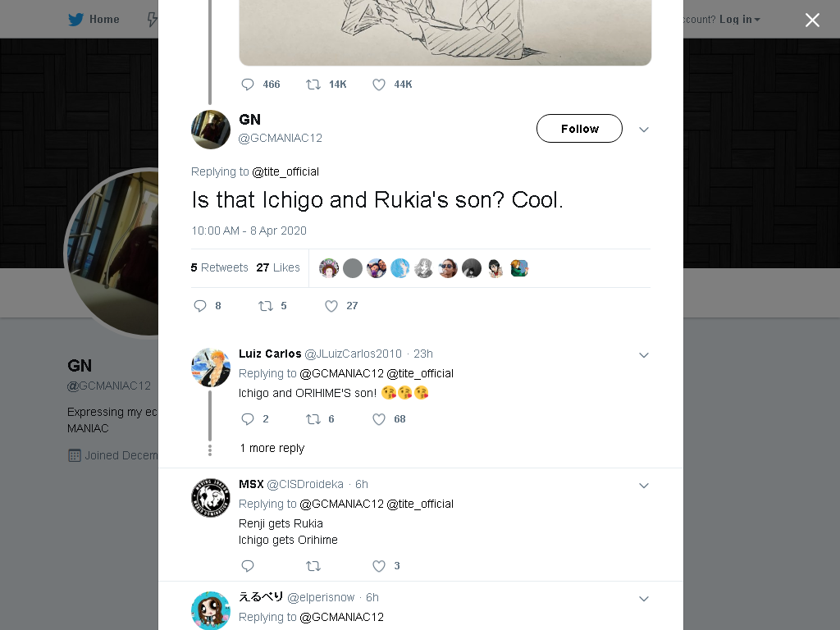Follow the GN account
This screenshot has height=630, width=840.
[x=579, y=129]
